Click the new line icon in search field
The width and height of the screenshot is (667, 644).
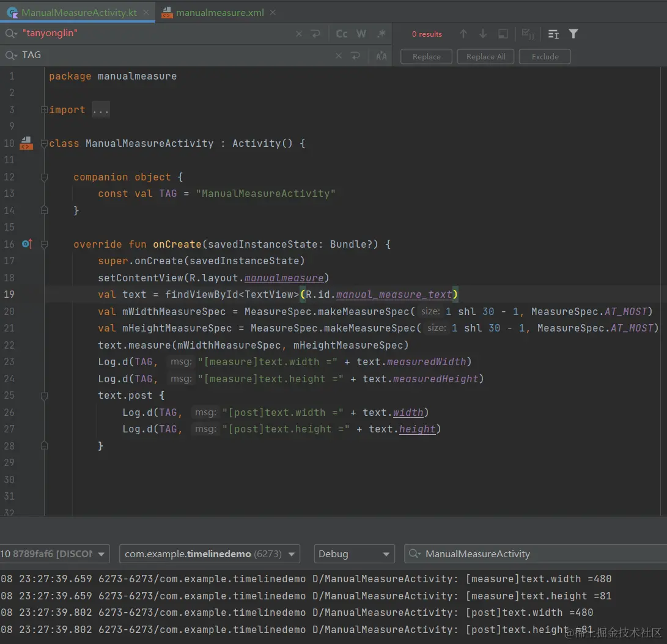tap(315, 34)
